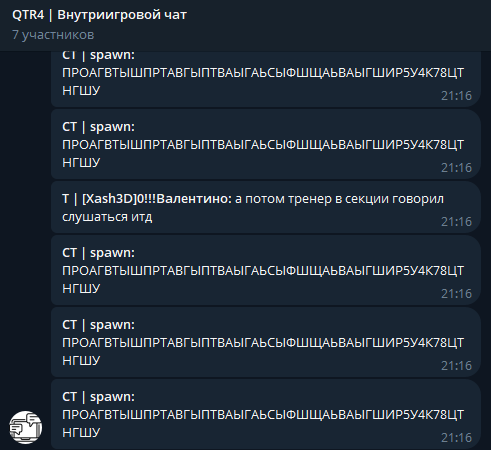Click CT | spawn name just above Валентино's message
Screen dimensions: 491x450
(99, 127)
